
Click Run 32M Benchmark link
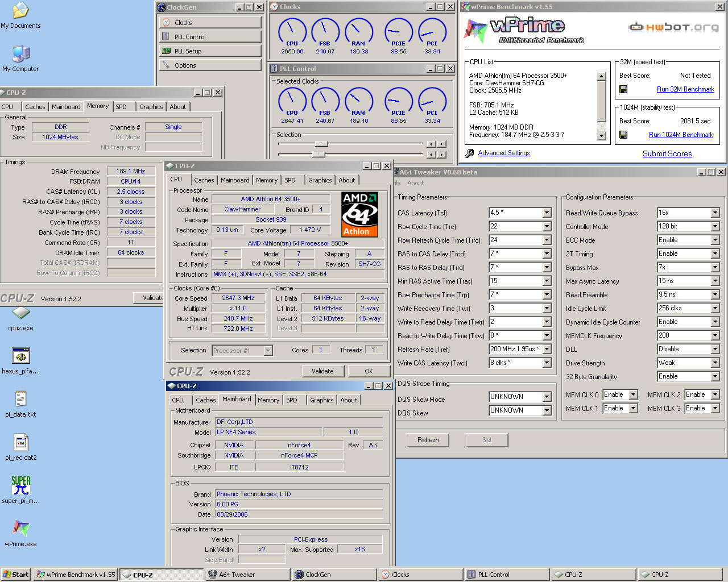(x=685, y=89)
